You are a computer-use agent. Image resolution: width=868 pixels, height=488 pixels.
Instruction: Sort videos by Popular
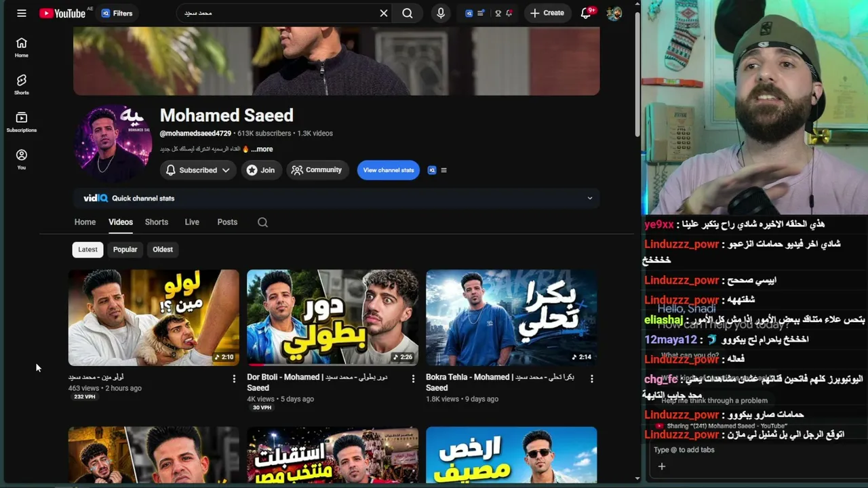[x=125, y=249]
